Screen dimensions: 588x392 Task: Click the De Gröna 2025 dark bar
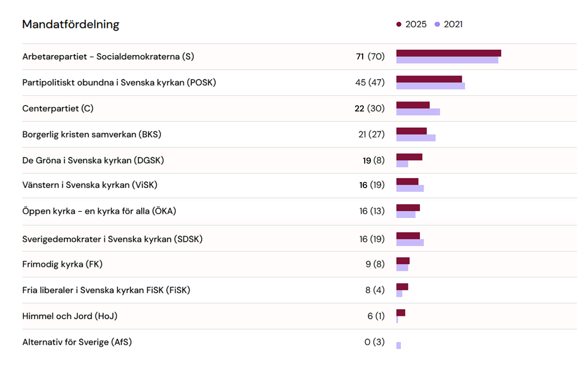(x=409, y=157)
